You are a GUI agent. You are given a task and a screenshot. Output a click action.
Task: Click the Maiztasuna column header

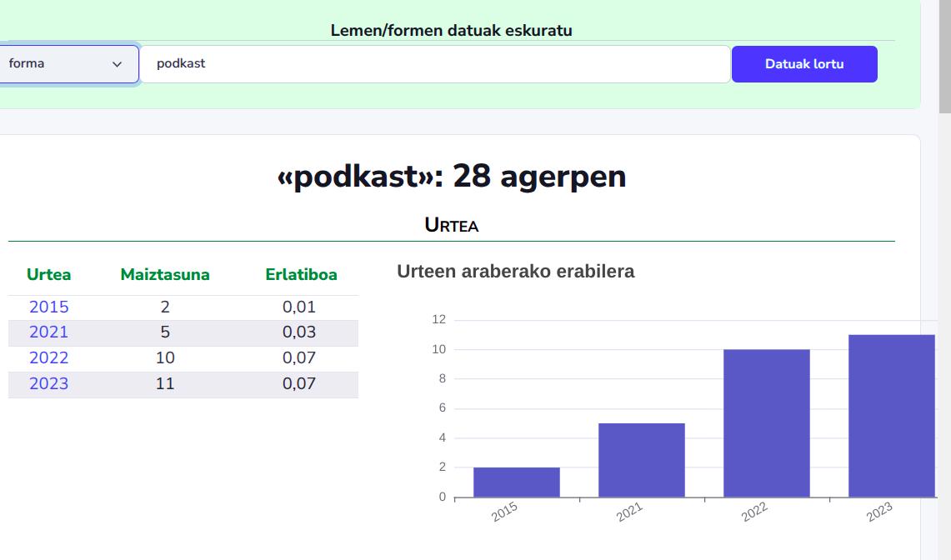click(165, 275)
